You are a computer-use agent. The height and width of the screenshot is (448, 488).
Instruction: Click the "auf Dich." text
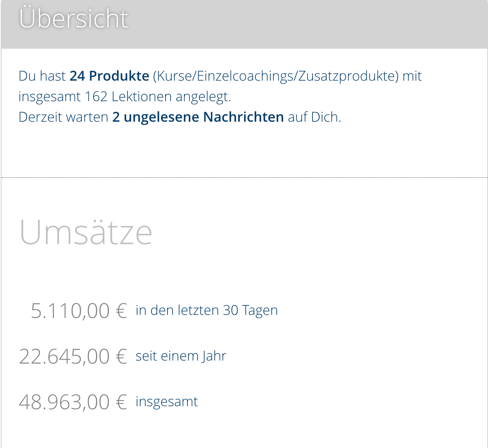[314, 117]
